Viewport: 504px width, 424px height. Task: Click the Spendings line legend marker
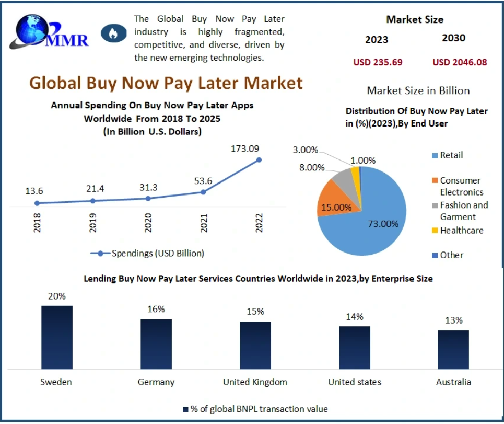pos(100,254)
